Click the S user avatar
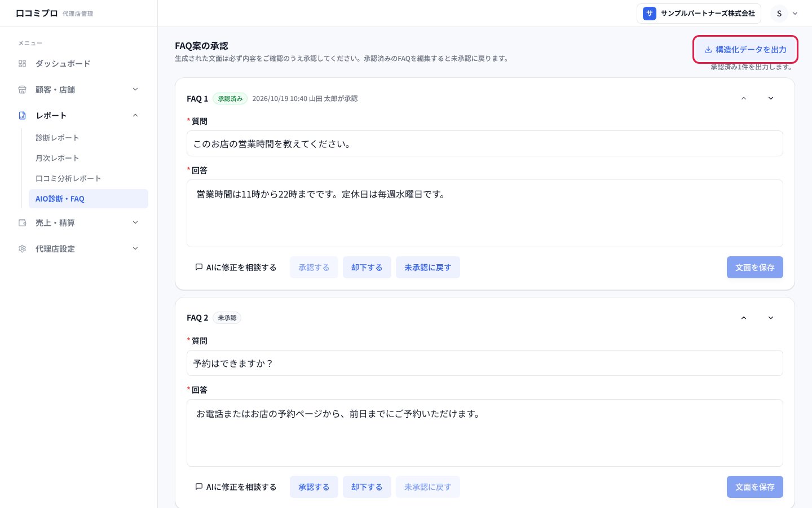 [x=779, y=14]
